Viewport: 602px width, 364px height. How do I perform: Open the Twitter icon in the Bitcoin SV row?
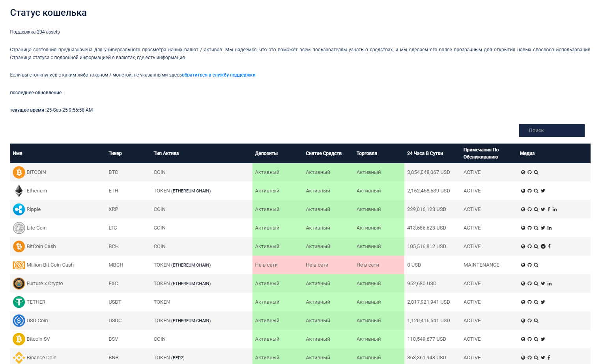point(543,339)
